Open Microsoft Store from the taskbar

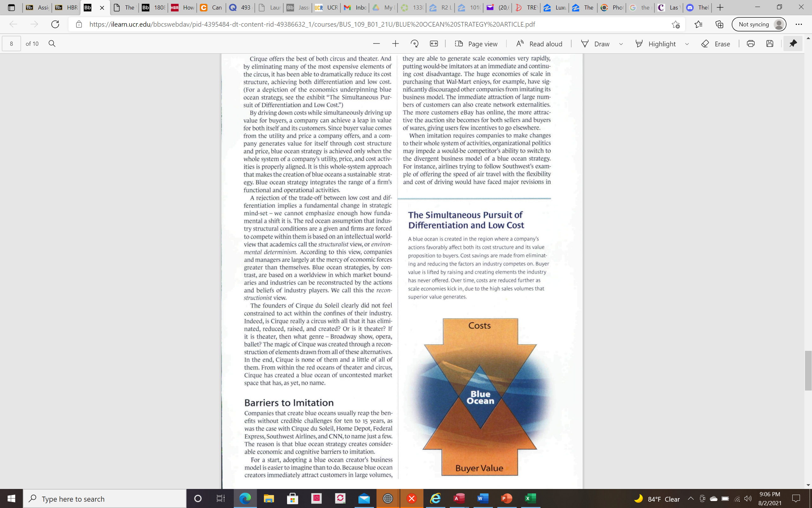click(292, 498)
